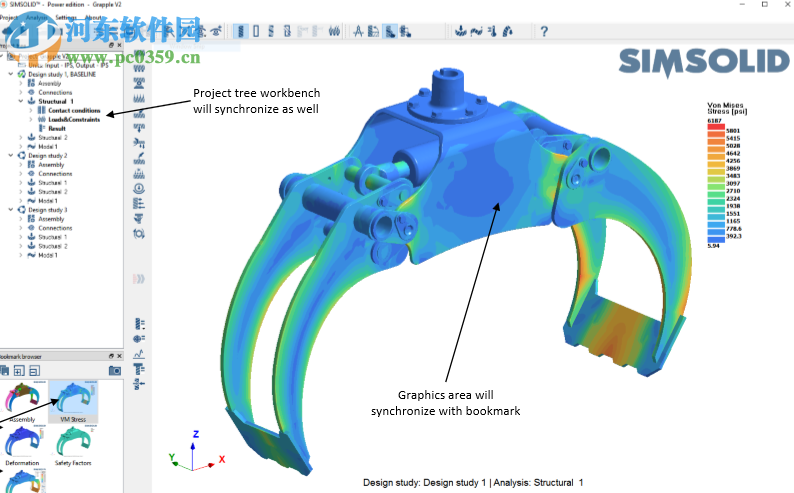Select Structural 1 under Design study 2

(x=53, y=183)
